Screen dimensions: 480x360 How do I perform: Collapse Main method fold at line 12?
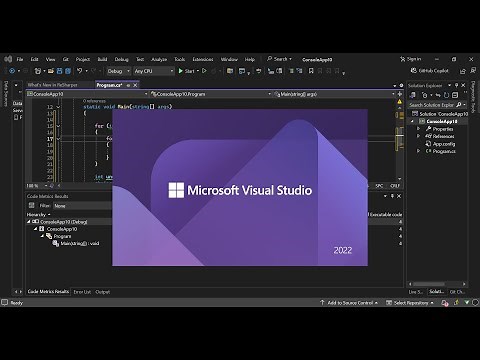[58, 107]
